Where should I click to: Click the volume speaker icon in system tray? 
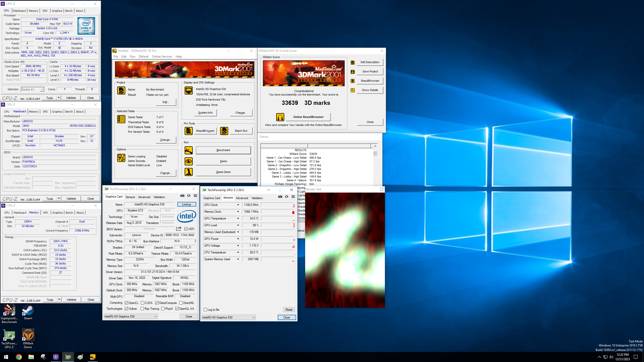[x=611, y=357]
